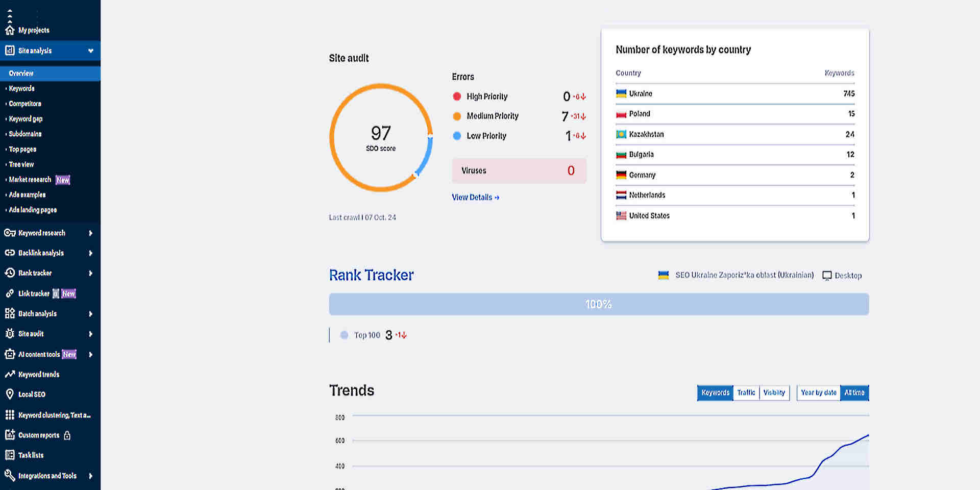Click the Medium Priority errors row

[519, 116]
